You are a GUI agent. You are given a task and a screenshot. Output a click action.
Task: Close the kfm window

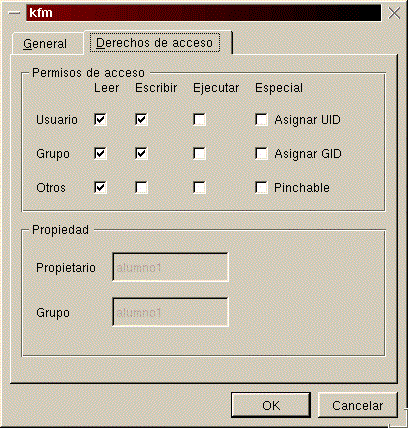(394, 13)
